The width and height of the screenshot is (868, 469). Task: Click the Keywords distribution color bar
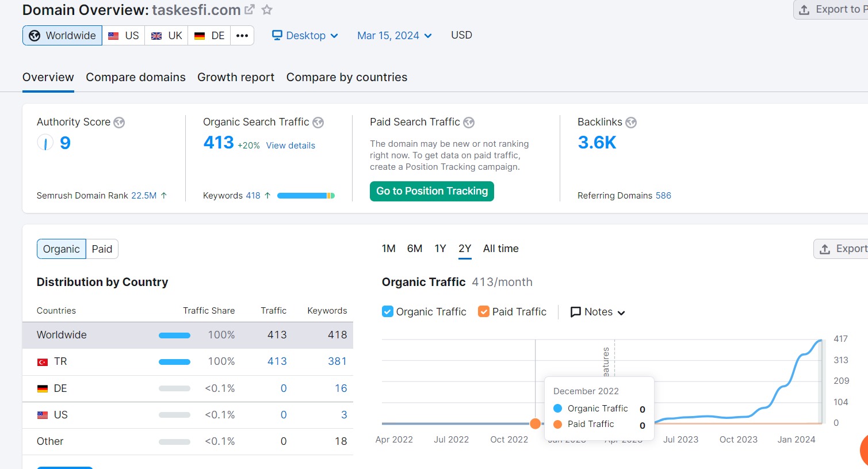click(306, 196)
